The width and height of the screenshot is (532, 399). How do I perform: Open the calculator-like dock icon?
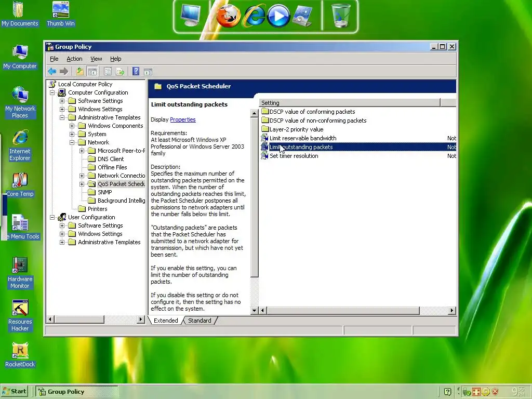point(302,16)
